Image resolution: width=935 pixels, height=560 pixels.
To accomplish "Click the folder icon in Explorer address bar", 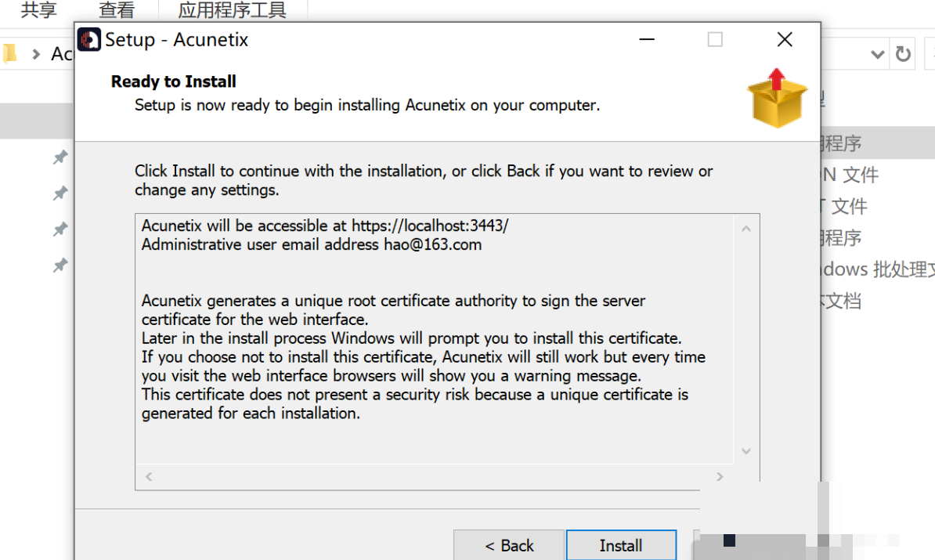I will click(x=9, y=54).
